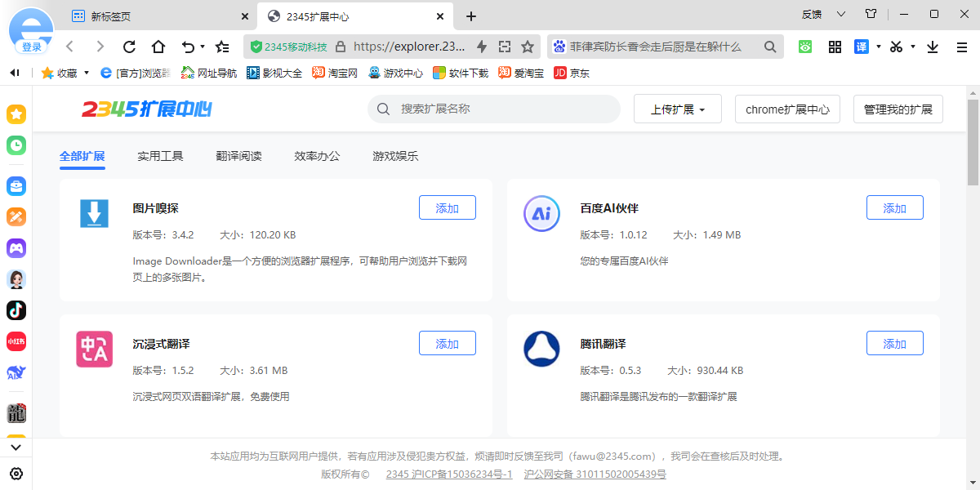
Task: Open a new tab with plus button
Action: tap(471, 16)
